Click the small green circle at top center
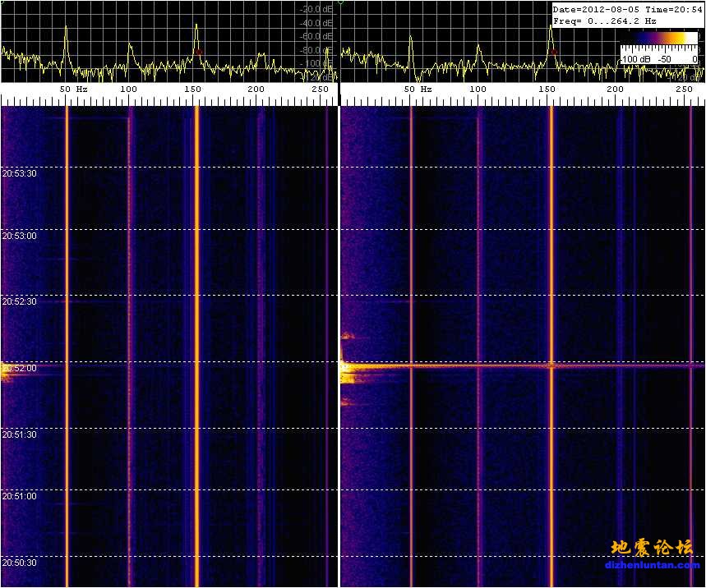The width and height of the screenshot is (706, 588). pyautogui.click(x=341, y=2)
